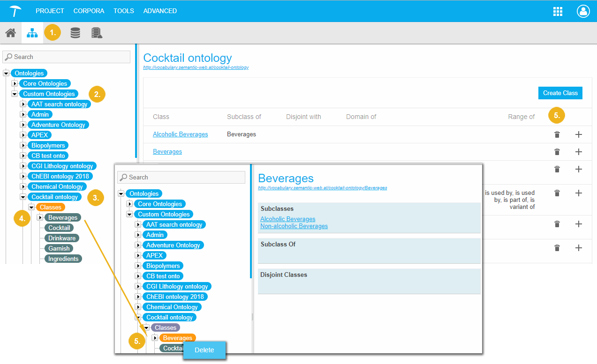Screen dimensions: 597x364
Task: Open the Non-alcoholic Beverages subclass link
Action: [294, 226]
